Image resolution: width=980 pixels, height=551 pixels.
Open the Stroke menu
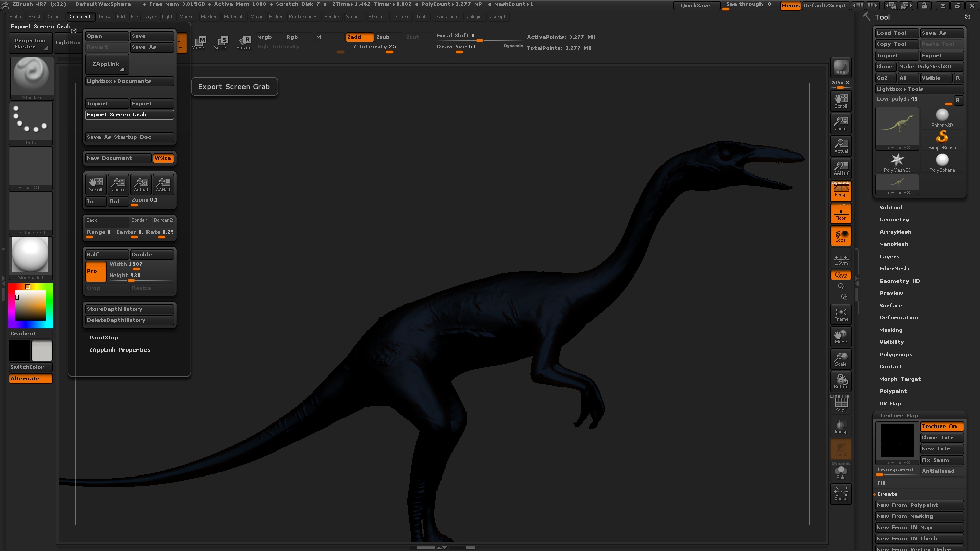pos(376,17)
